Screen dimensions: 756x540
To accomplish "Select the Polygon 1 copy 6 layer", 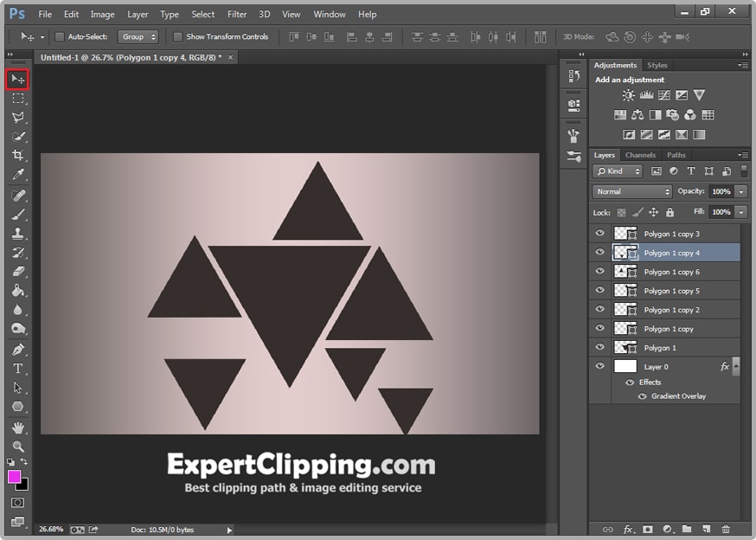I will [671, 272].
